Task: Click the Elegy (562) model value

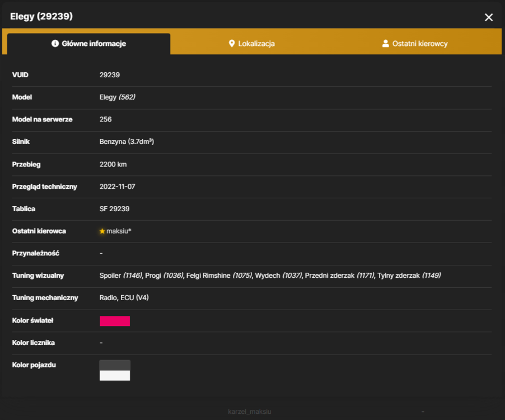Action: [x=117, y=97]
